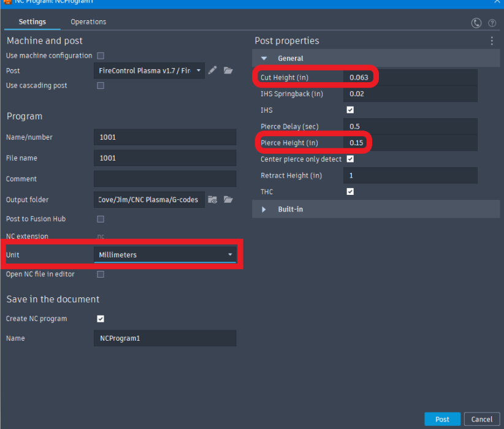Disable the THC checkbox

[x=350, y=192]
